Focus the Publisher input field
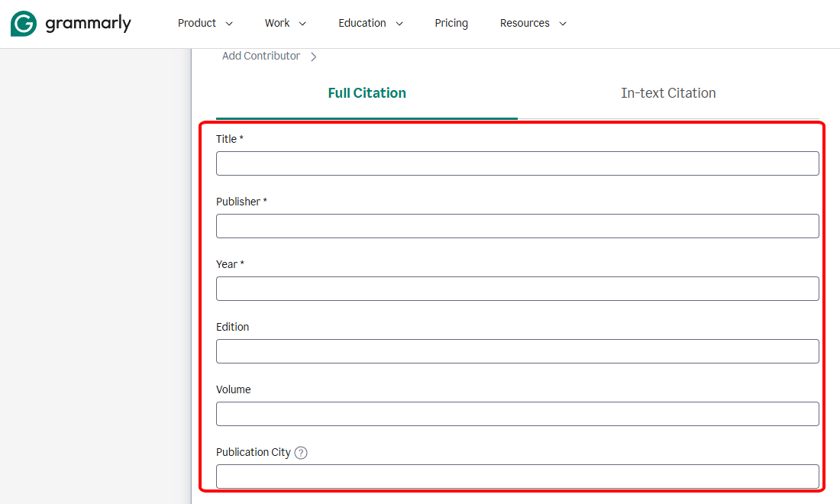The width and height of the screenshot is (840, 504). pyautogui.click(x=518, y=226)
